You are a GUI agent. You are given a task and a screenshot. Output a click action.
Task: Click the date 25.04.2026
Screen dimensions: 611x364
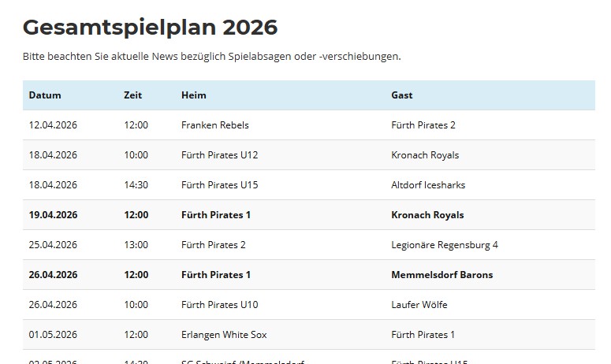[53, 245]
